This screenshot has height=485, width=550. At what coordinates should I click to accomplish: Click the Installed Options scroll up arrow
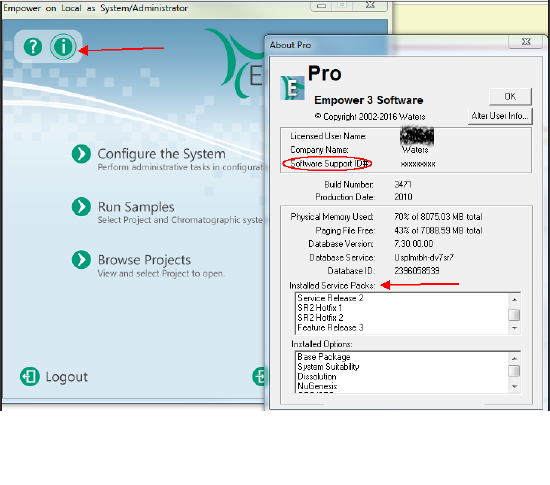point(514,358)
